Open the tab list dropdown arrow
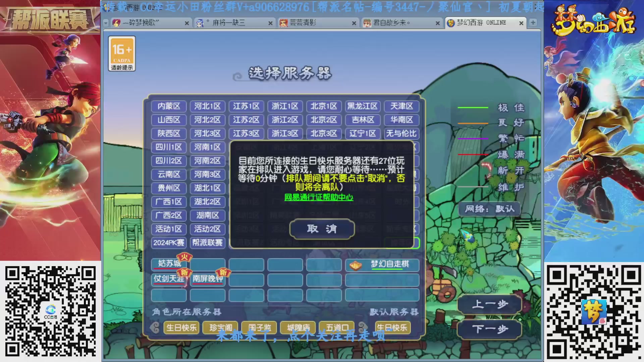Screen dimensions: 644x362 106,23
